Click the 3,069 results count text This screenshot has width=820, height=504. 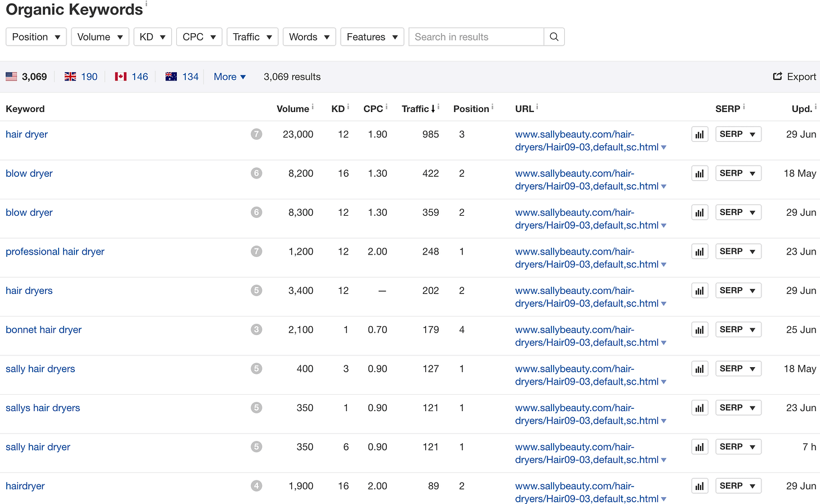[292, 77]
